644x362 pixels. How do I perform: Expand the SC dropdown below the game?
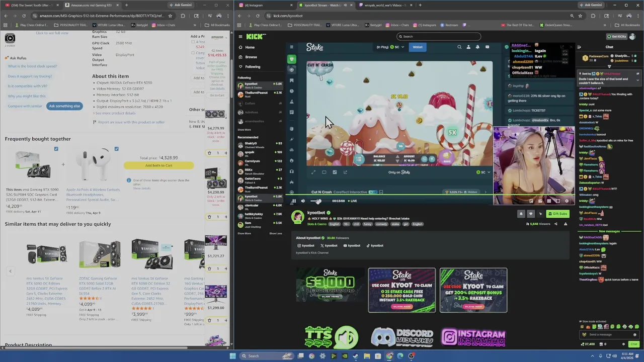(483, 172)
